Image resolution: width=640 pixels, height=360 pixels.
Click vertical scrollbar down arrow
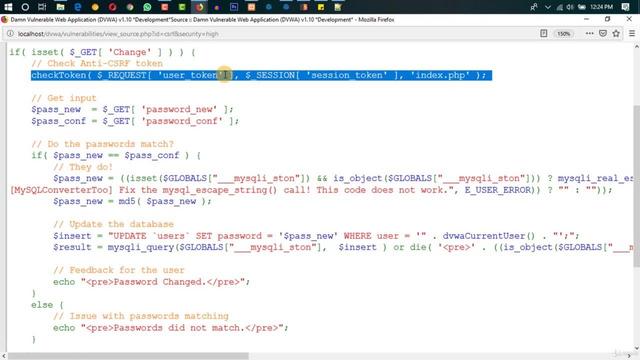click(x=636, y=348)
